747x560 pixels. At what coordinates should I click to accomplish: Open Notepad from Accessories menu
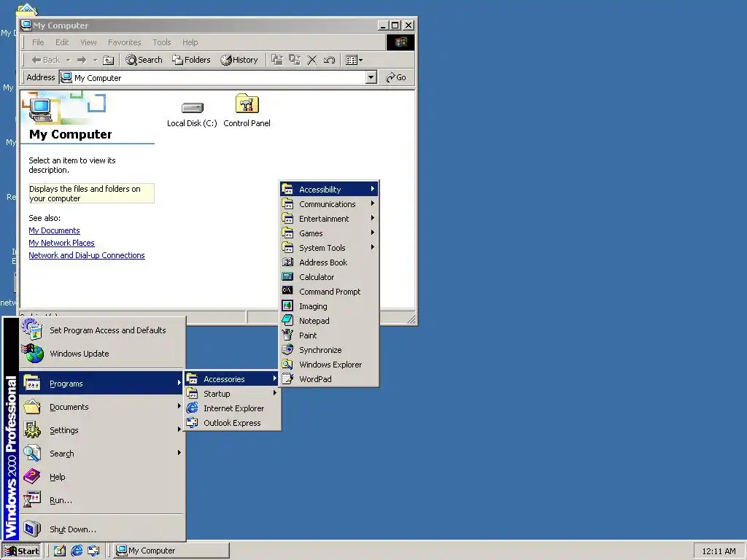pos(329,321)
